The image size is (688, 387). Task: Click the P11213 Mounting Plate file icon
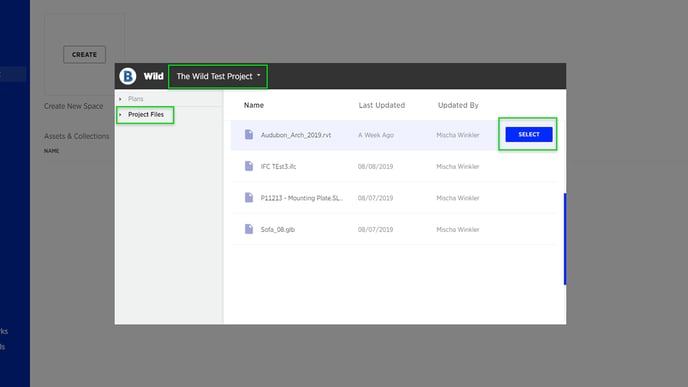click(249, 197)
